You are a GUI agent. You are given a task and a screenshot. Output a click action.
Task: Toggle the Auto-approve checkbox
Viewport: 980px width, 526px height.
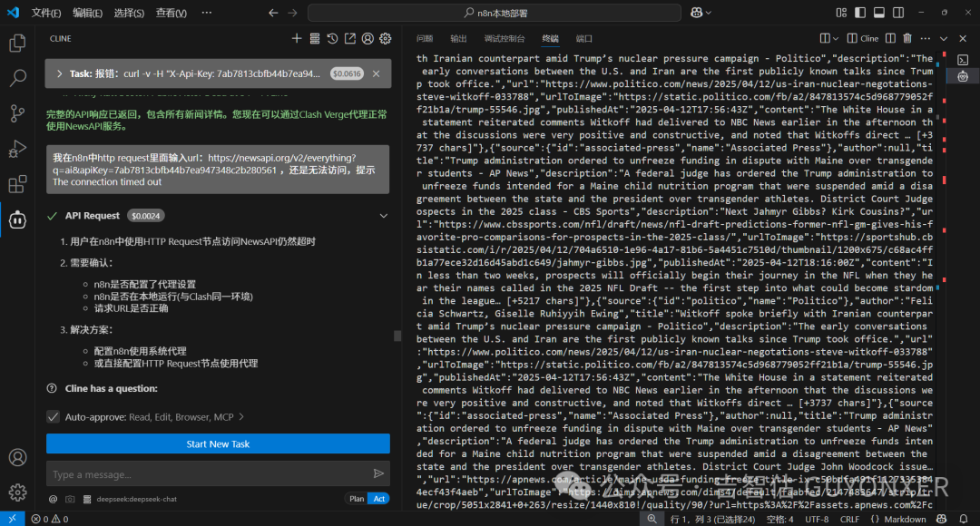tap(53, 416)
